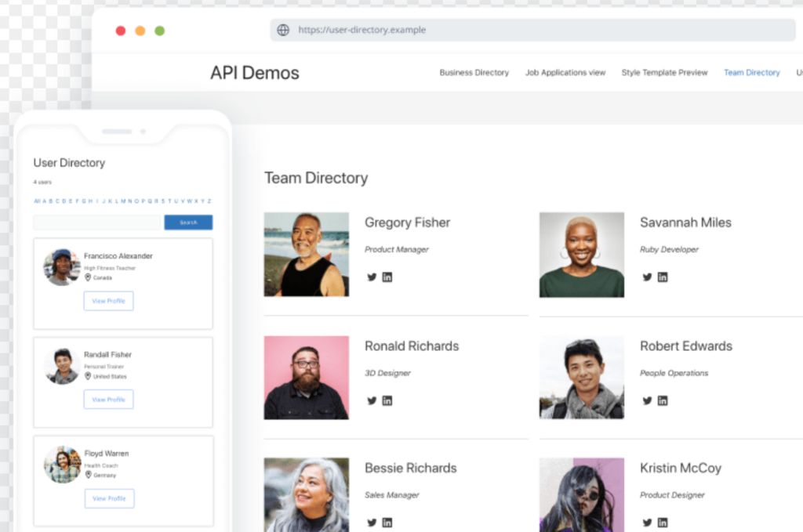Click the globe icon in address bar
803x532 pixels.
283,31
